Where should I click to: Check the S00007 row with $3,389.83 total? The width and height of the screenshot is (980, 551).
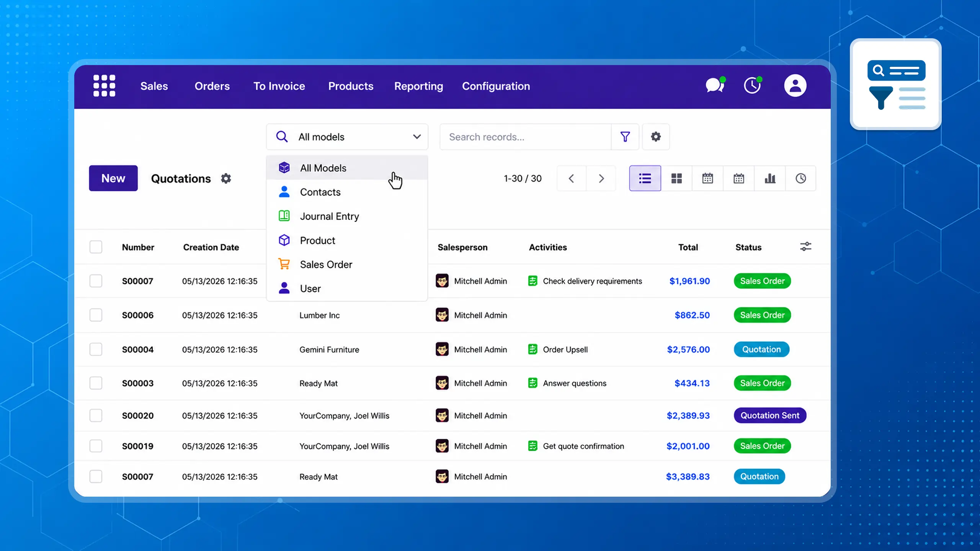[x=96, y=476]
